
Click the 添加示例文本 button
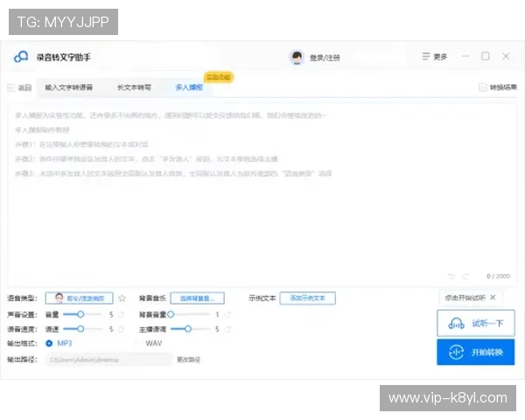click(x=307, y=298)
